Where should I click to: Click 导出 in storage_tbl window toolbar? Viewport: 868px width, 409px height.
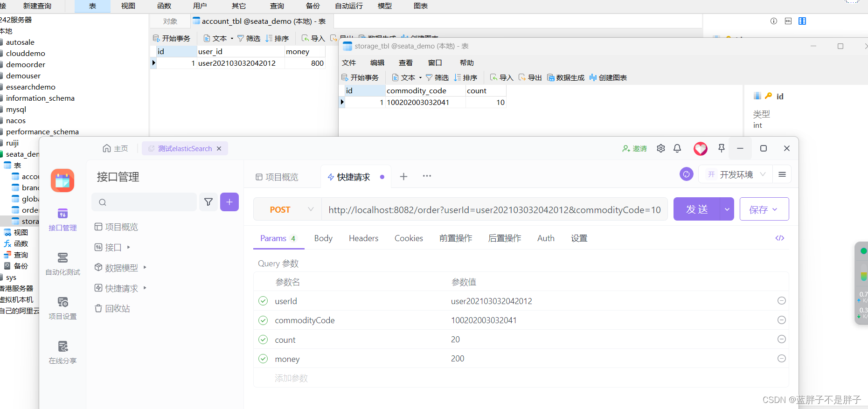530,77
